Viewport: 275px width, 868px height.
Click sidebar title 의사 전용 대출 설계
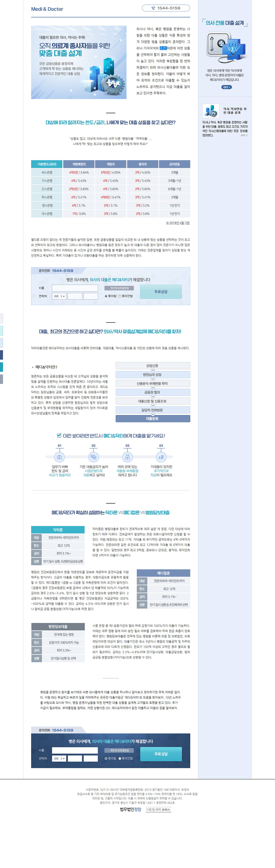click(x=225, y=23)
